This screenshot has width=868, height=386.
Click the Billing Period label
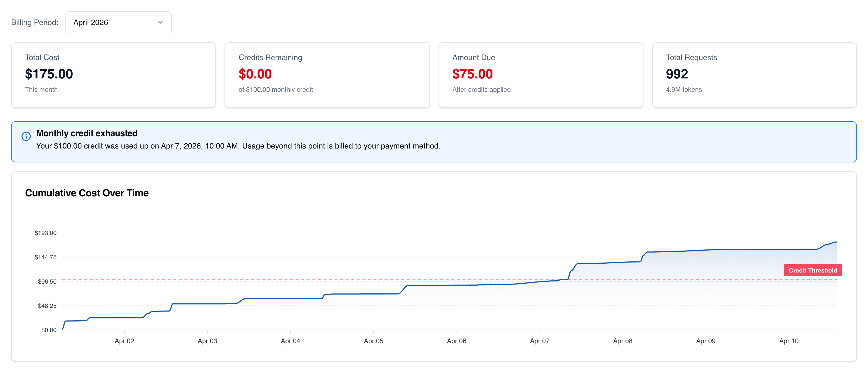click(x=35, y=22)
